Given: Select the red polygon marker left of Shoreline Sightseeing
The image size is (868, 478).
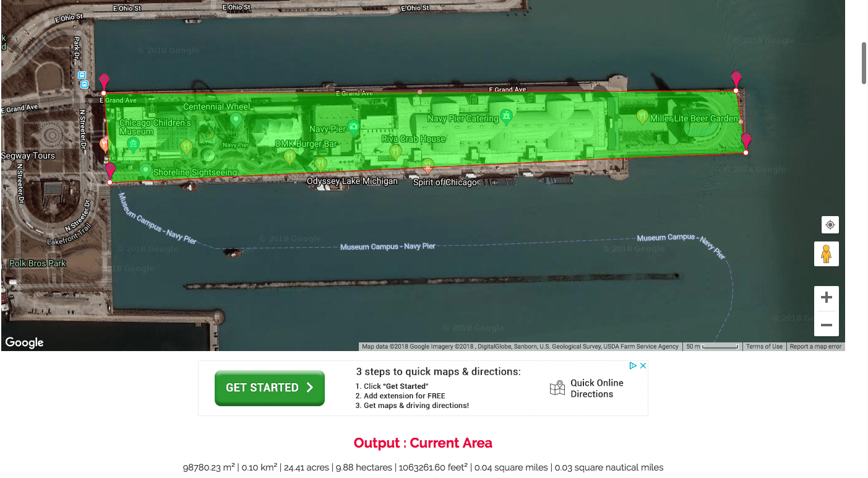Looking at the screenshot, I should point(110,170).
